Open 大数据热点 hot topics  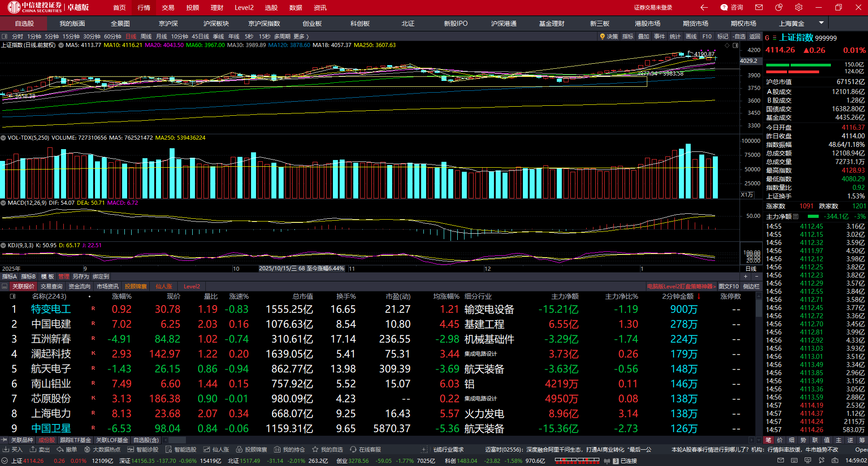click(102, 449)
